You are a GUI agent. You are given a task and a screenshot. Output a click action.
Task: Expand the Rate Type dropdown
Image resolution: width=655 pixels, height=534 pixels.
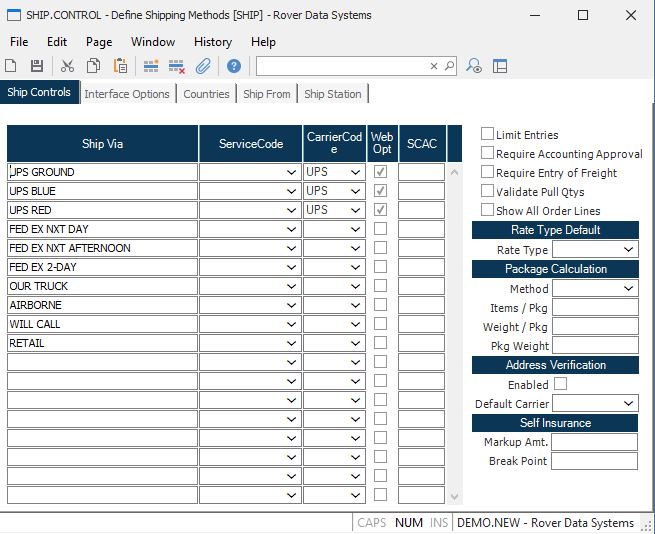[x=628, y=250]
